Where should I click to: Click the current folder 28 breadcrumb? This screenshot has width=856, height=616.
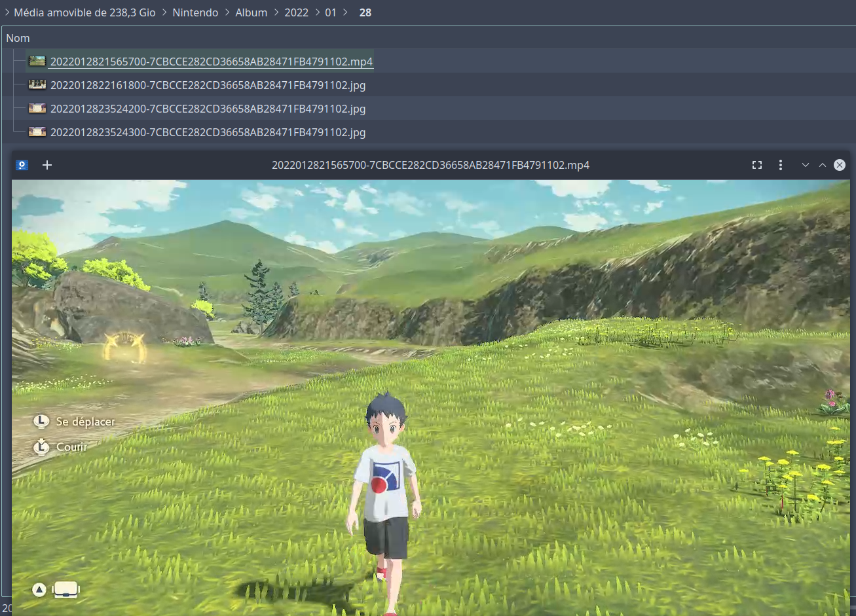[365, 12]
